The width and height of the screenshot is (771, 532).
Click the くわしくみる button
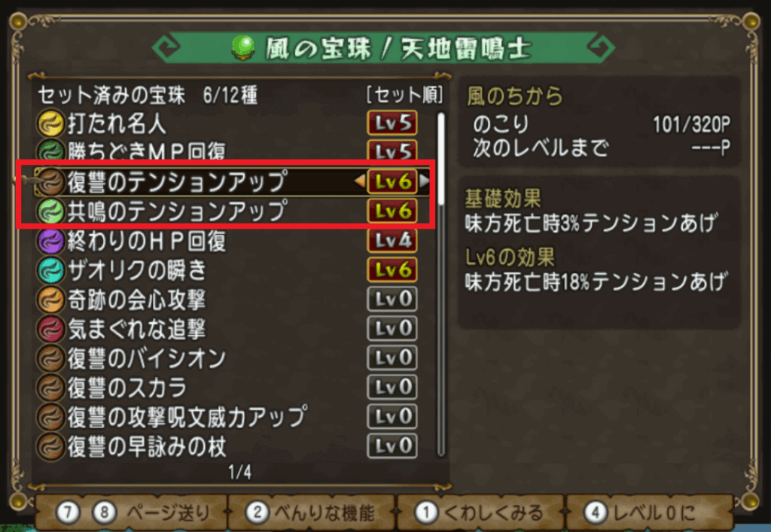pyautogui.click(x=480, y=513)
